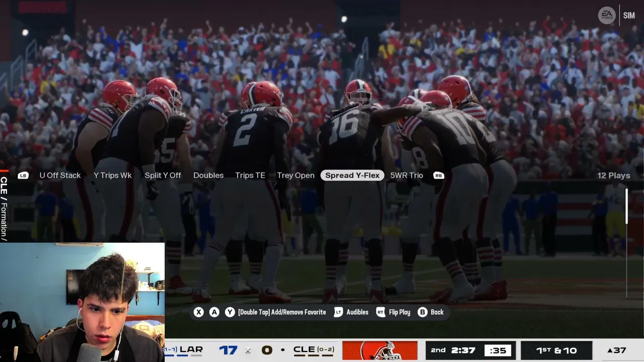The image size is (644, 362).
Task: Pick the Trips TE formation
Action: (x=250, y=175)
